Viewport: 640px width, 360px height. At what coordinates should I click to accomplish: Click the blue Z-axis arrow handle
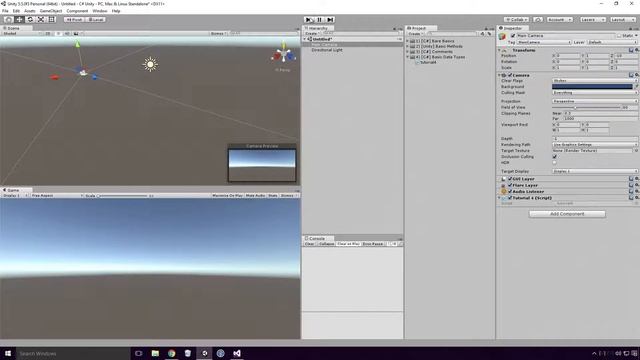point(94,77)
